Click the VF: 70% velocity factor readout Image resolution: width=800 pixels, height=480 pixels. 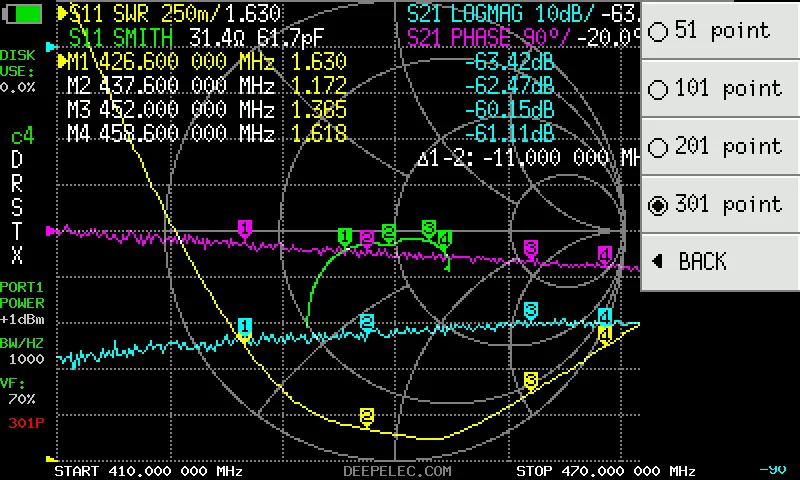pos(18,391)
